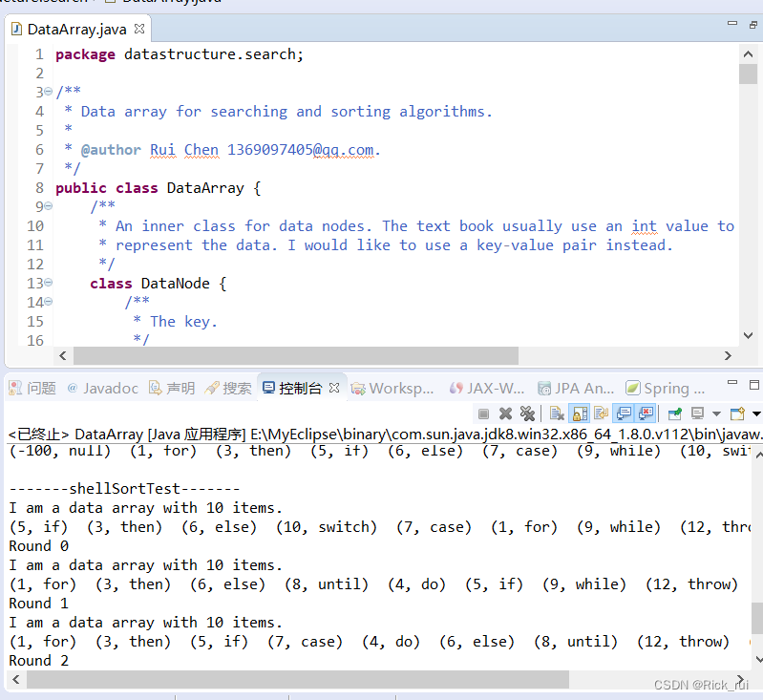Screen dimensions: 763x700
Task: Click '(10, switch)' in console output
Action: (x=326, y=527)
